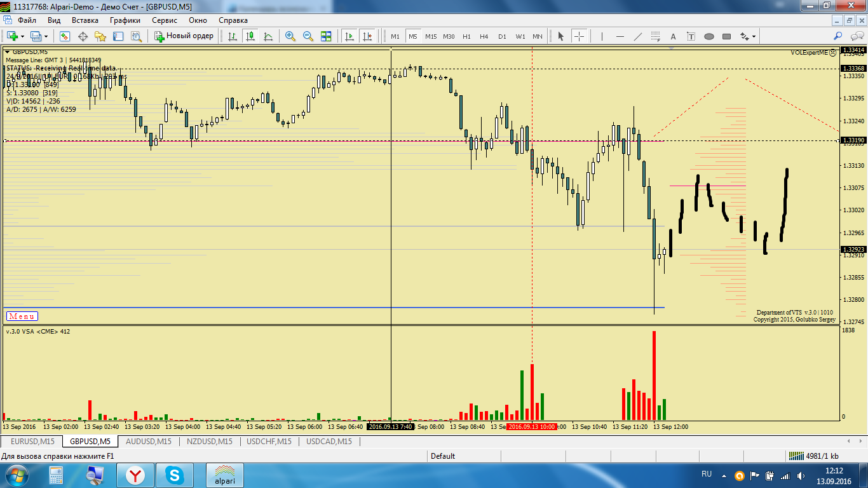Open the Profiles toolbar icon

[36, 36]
